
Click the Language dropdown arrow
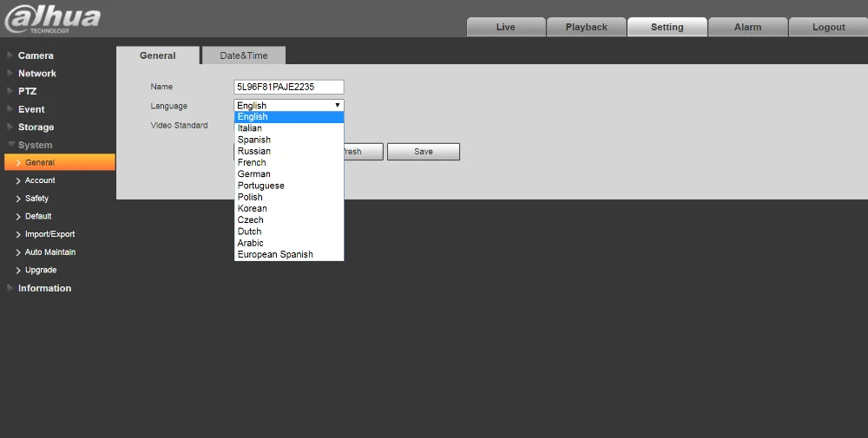coord(337,105)
